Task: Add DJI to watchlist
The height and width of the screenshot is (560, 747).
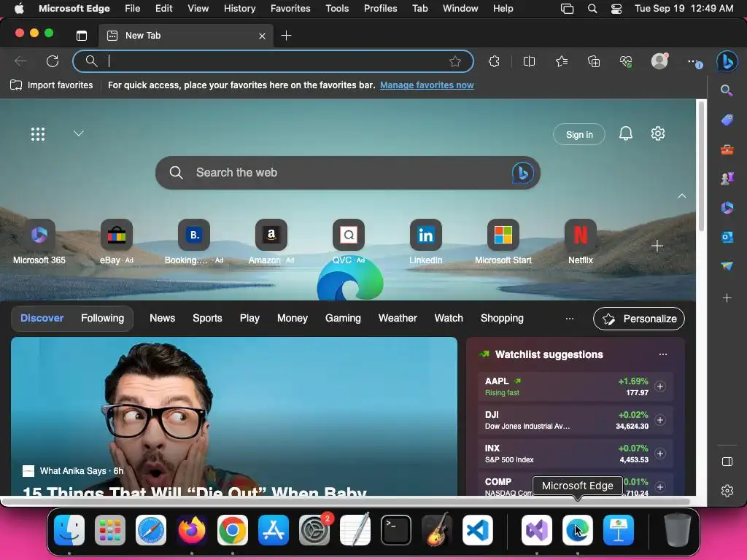Action: [x=659, y=420]
